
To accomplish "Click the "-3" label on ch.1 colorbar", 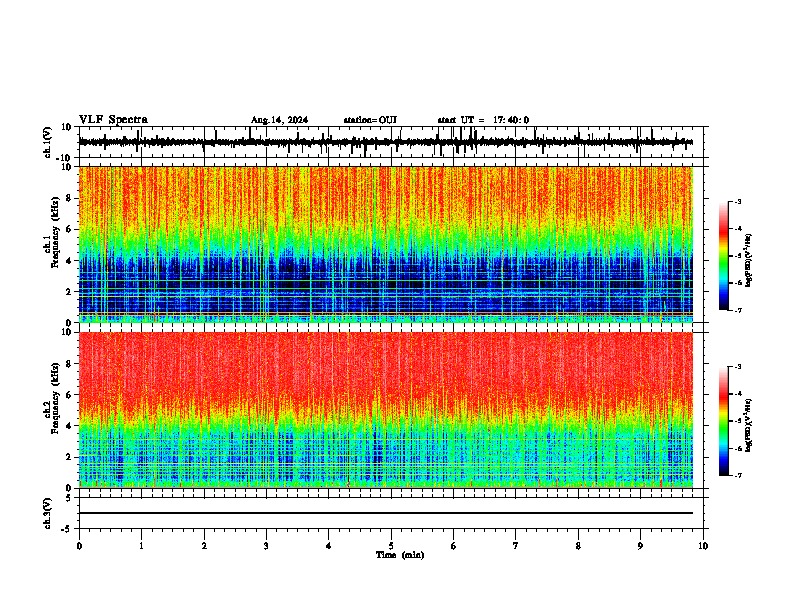I will 738,201.
